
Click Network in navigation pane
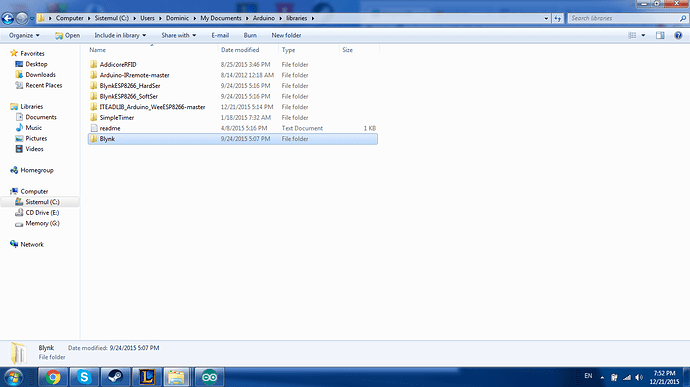pyautogui.click(x=32, y=244)
